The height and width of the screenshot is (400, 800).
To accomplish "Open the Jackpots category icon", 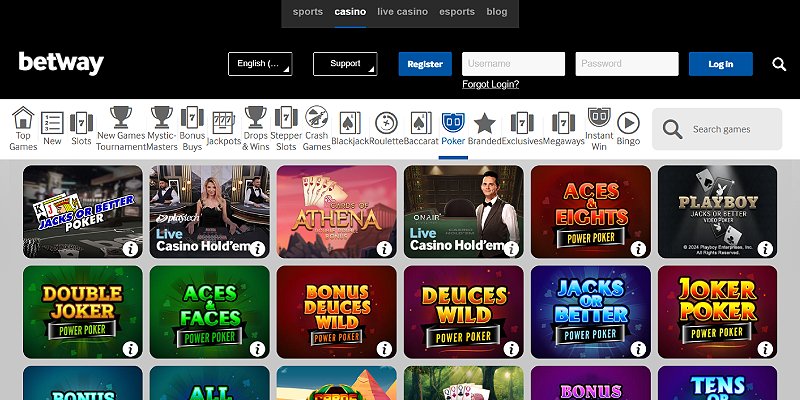I will [223, 123].
